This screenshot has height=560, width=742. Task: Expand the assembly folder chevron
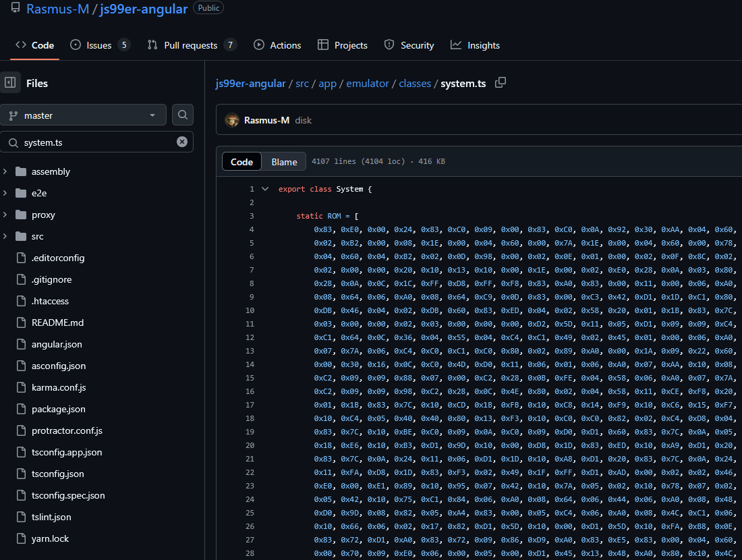tap(5, 171)
